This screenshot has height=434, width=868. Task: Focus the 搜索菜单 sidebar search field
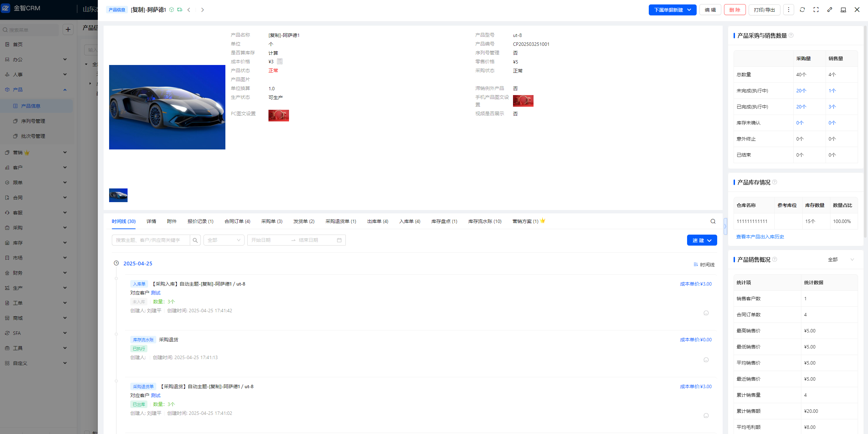tap(30, 30)
